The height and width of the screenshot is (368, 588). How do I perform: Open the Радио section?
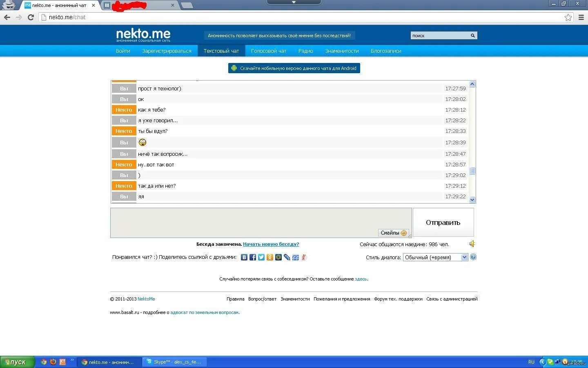305,51
